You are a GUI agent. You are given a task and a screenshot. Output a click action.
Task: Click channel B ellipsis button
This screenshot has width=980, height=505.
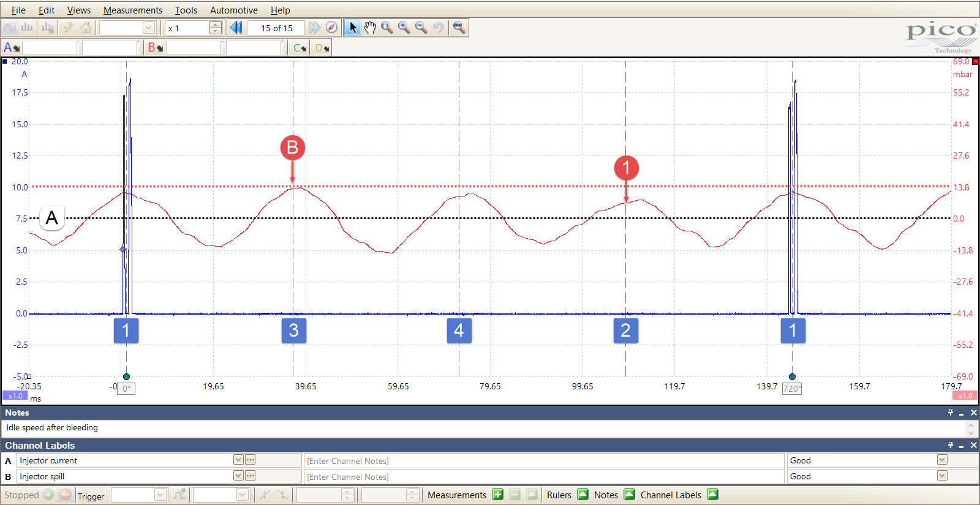[x=250, y=476]
